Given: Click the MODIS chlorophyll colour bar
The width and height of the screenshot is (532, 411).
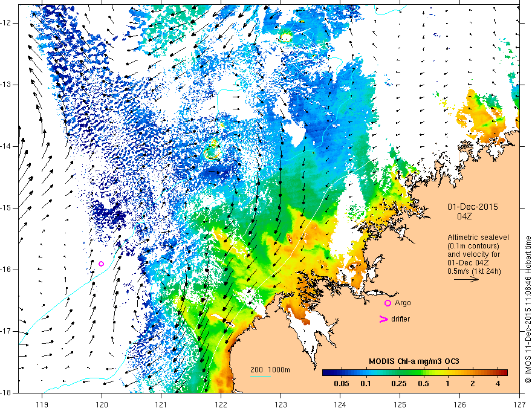Looking at the screenshot, I should click(x=415, y=373).
